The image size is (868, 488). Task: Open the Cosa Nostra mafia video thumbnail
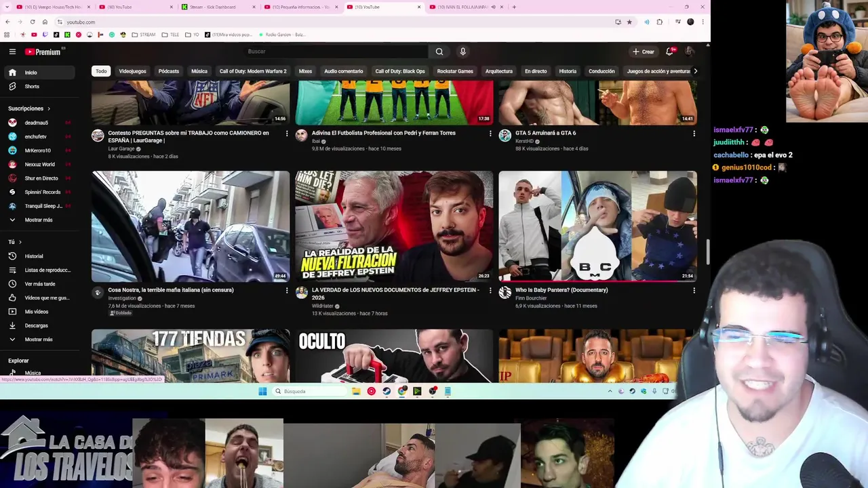click(191, 226)
